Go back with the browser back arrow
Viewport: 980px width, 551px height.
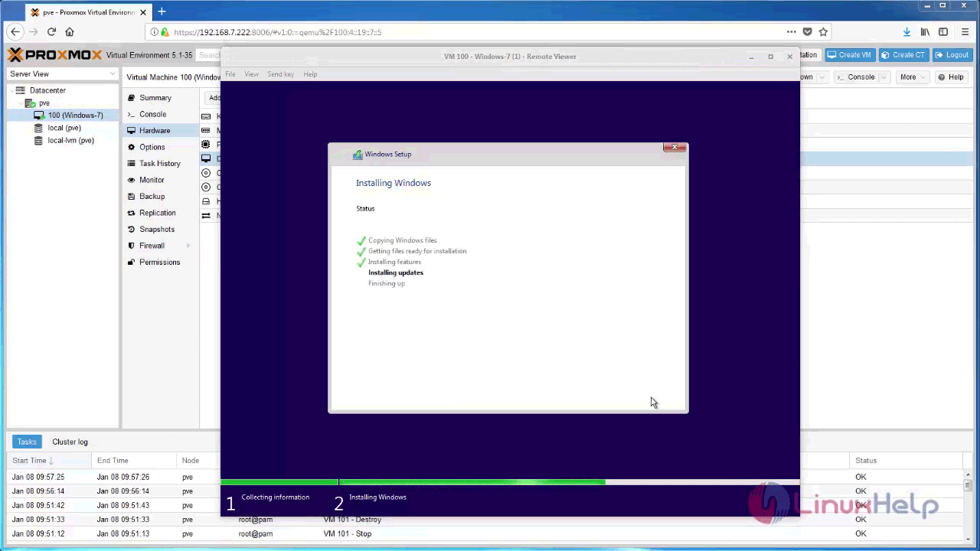pyautogui.click(x=15, y=32)
